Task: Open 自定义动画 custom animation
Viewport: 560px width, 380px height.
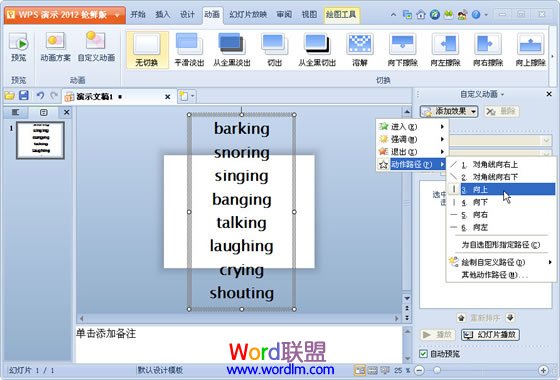Action: [x=96, y=47]
